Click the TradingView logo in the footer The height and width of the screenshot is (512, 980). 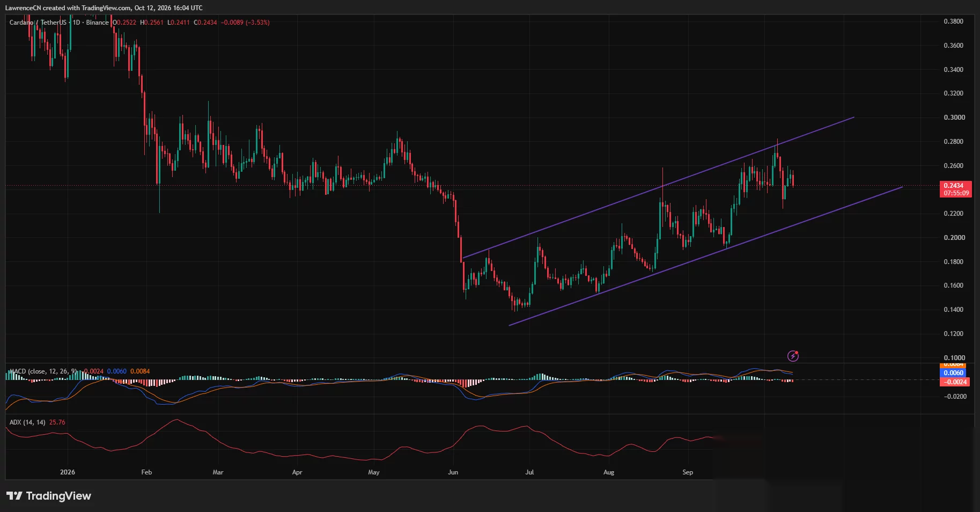pyautogui.click(x=49, y=496)
